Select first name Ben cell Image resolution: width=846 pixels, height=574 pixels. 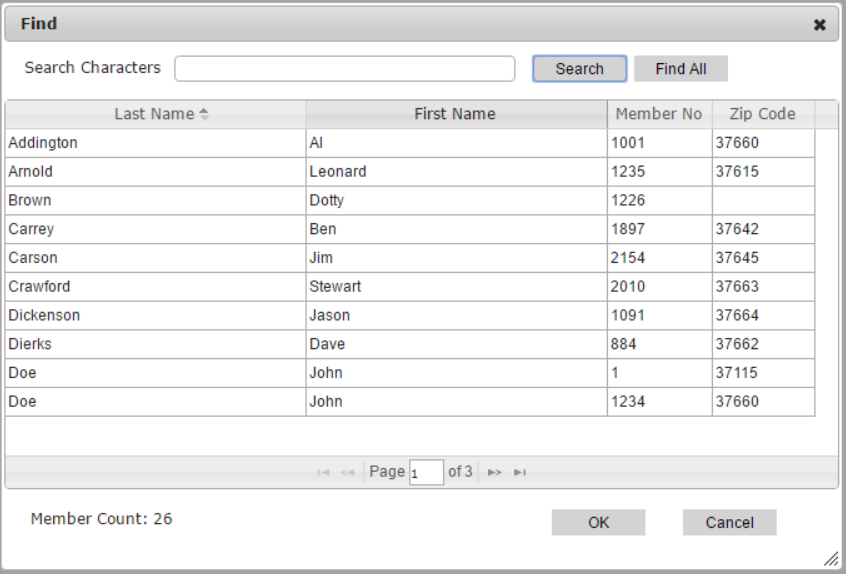point(456,229)
